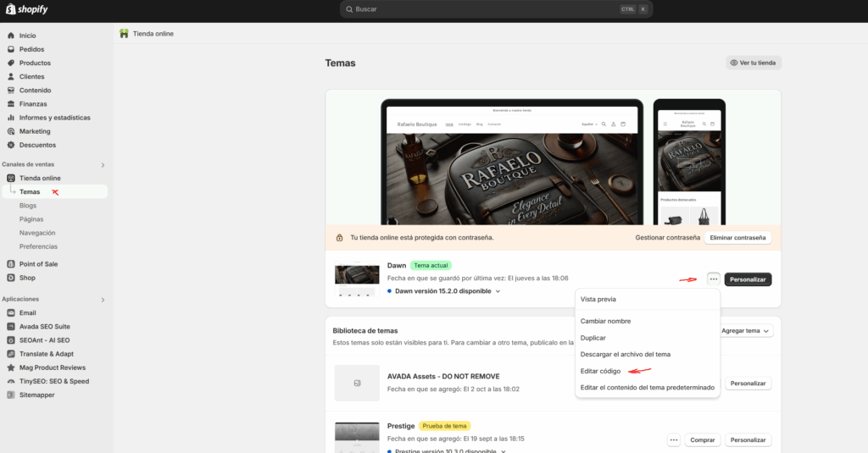The image size is (868, 453).
Task: Expand the Canales de ventas section
Action: 103,164
